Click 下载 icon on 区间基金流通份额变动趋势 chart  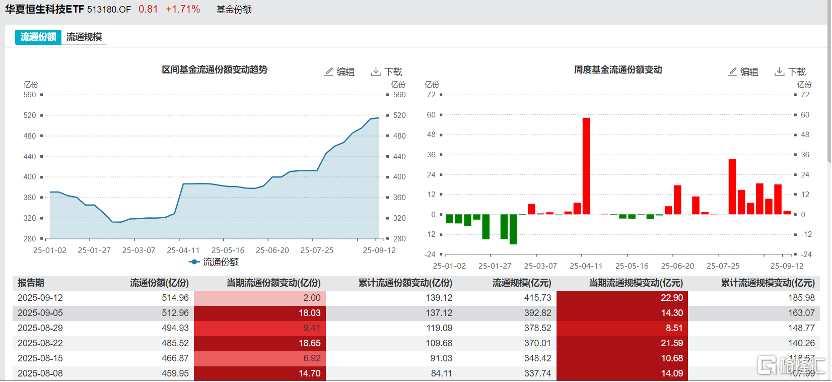coord(376,72)
